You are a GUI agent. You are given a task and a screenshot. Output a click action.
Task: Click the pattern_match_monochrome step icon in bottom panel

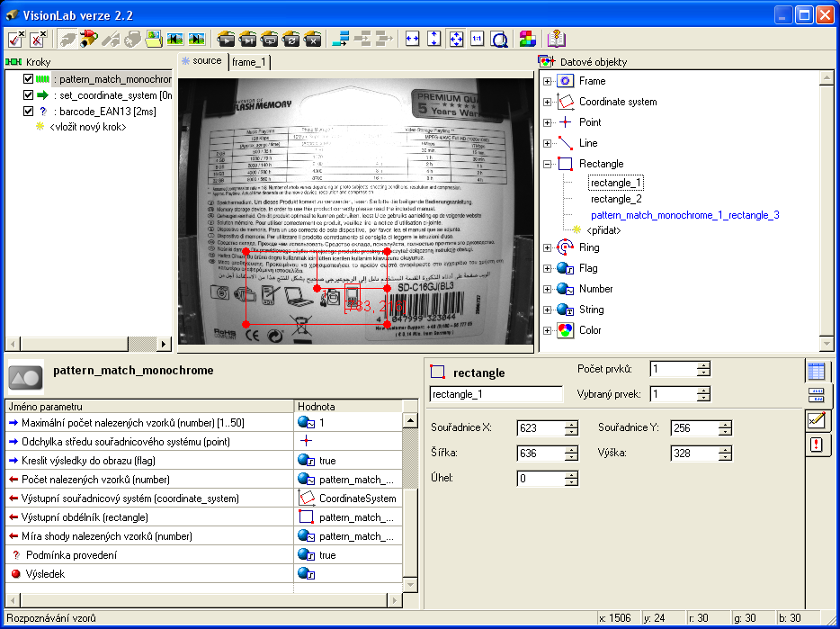coord(26,378)
